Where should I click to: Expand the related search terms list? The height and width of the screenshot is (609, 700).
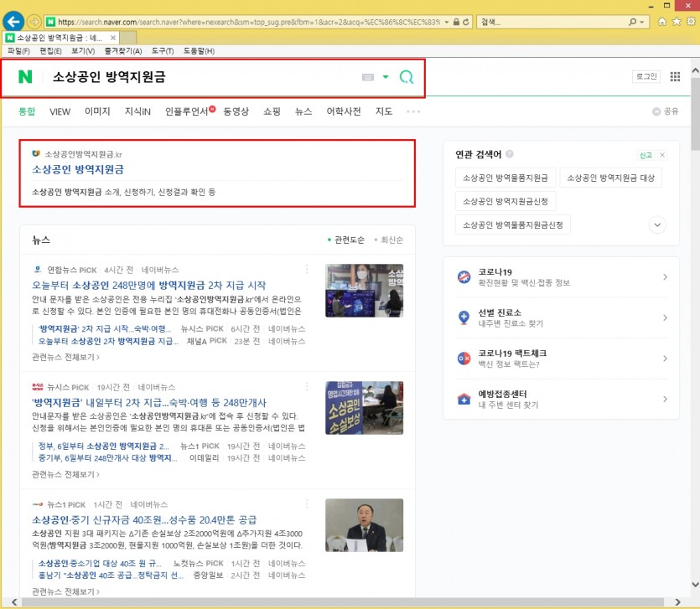(x=657, y=225)
